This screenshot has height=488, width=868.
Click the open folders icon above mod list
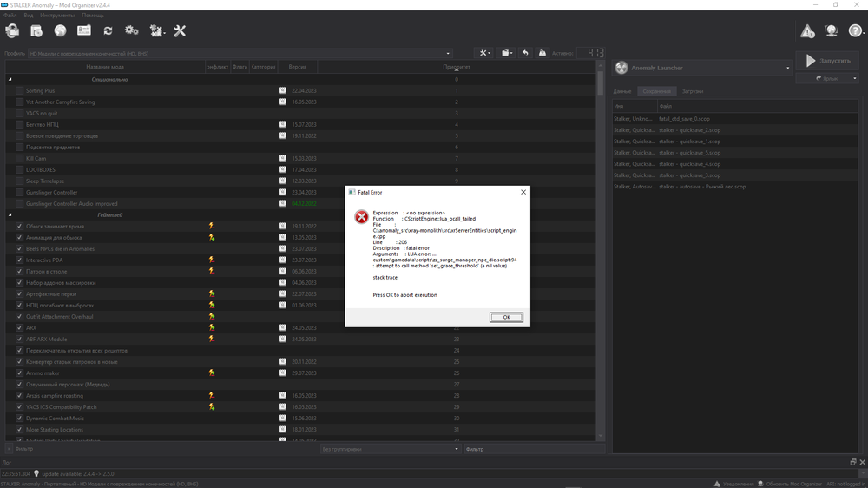coord(507,53)
